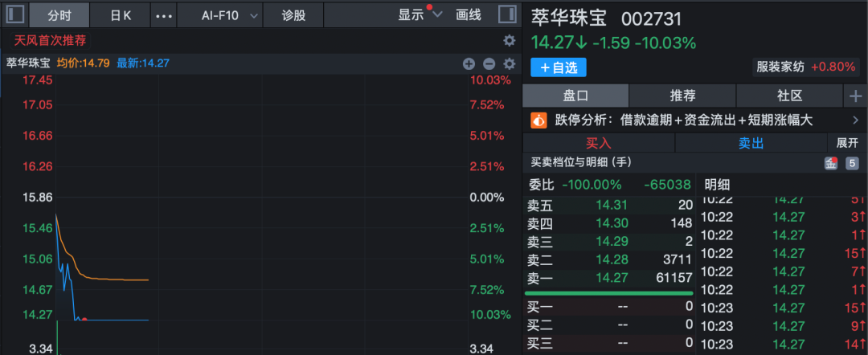Viewport: 868px width, 355px height.
Task: Switch to the 分时 chart tab
Action: pos(59,15)
